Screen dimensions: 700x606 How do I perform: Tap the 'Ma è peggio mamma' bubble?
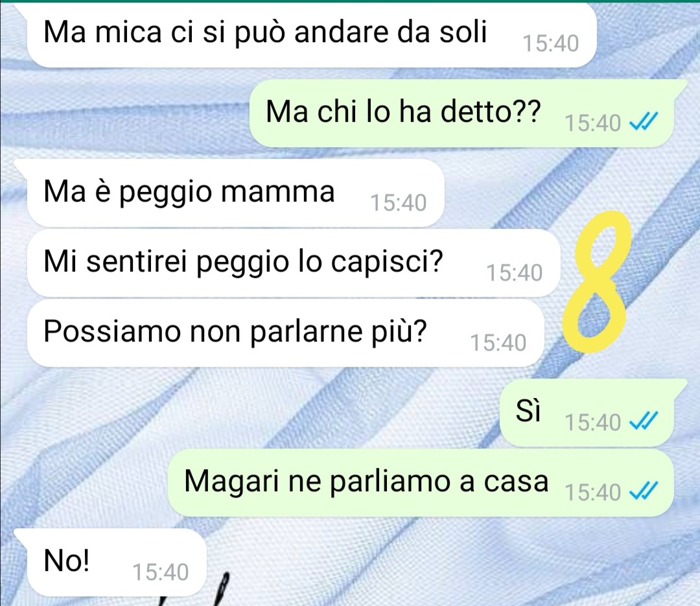tap(235, 193)
